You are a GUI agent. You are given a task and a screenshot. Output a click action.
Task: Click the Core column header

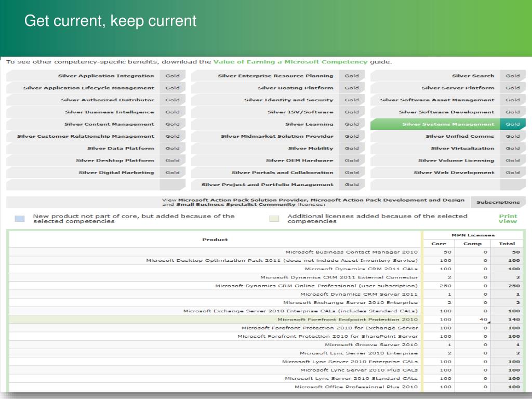pos(438,244)
